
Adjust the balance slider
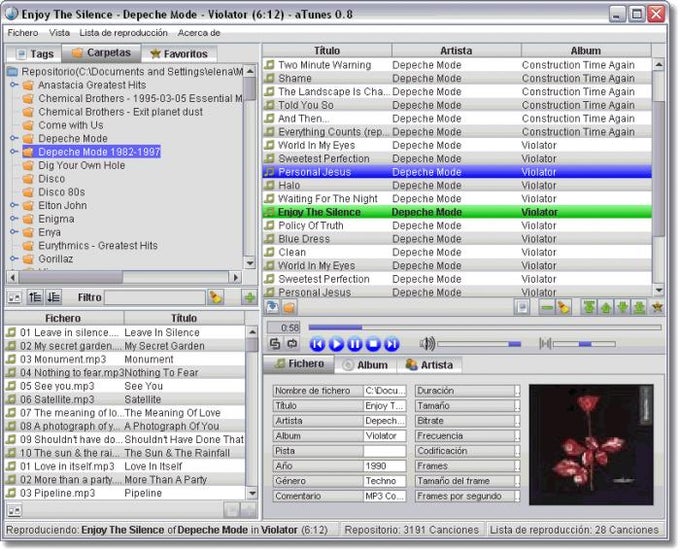click(x=584, y=344)
